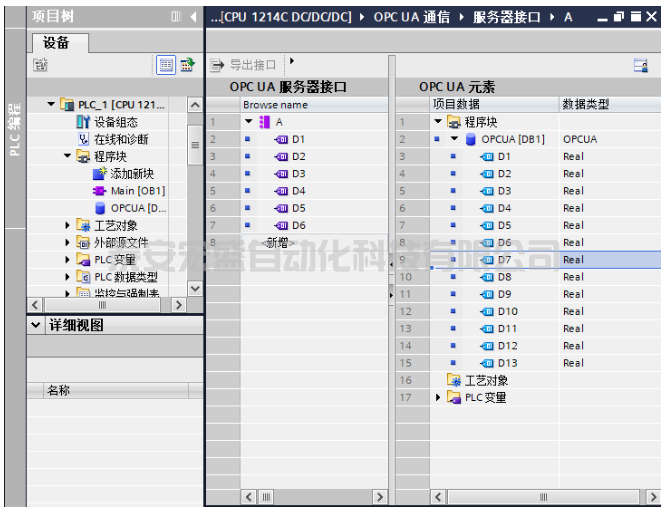Toggle project tree column layout icon in header
This screenshot has height=512, width=664.
[x=176, y=17]
